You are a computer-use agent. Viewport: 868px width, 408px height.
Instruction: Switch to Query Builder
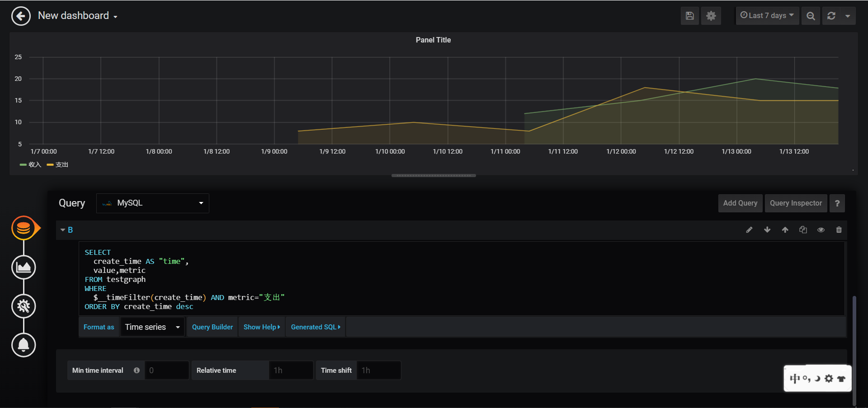212,327
